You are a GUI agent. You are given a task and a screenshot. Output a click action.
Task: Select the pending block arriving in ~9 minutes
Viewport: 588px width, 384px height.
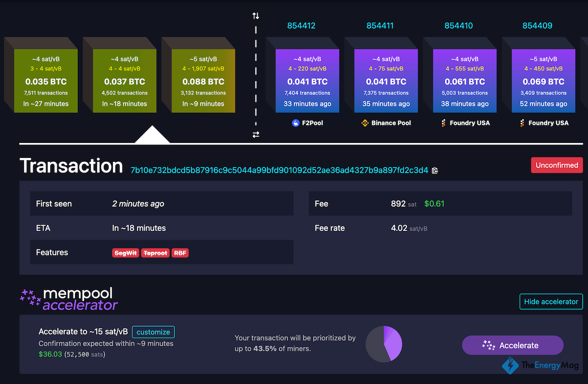coord(203,79)
